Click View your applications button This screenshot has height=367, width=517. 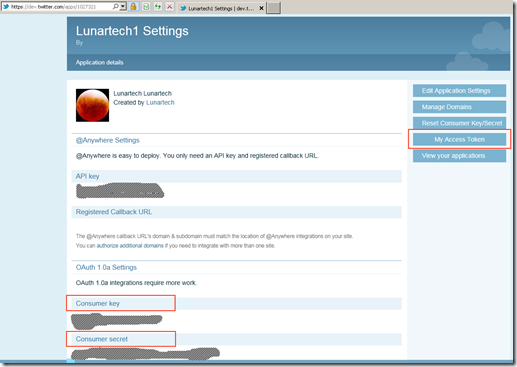[459, 156]
